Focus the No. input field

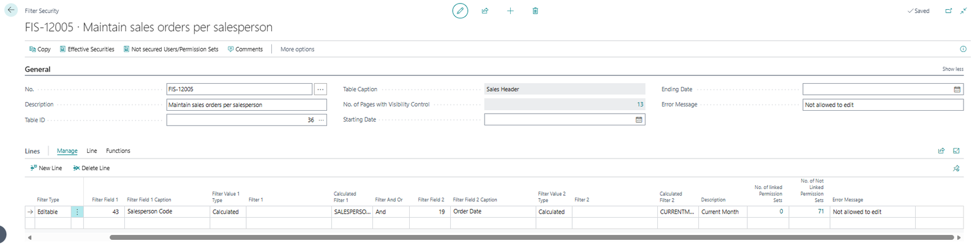239,89
